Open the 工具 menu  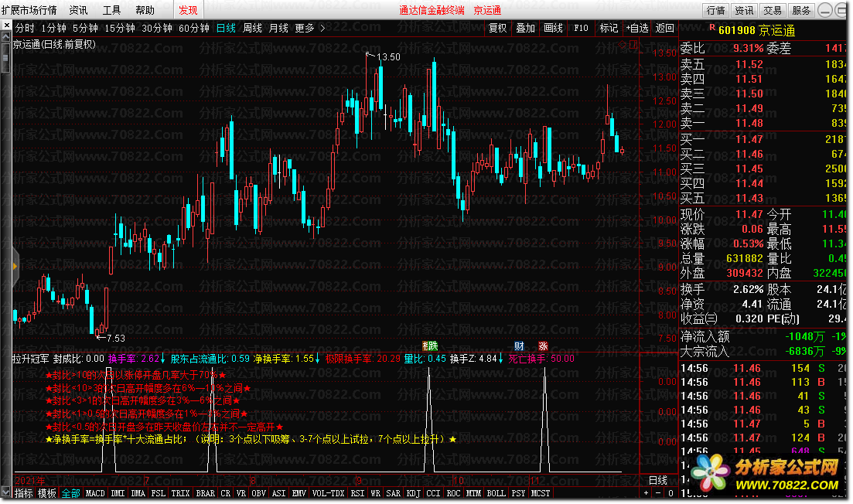tap(111, 10)
